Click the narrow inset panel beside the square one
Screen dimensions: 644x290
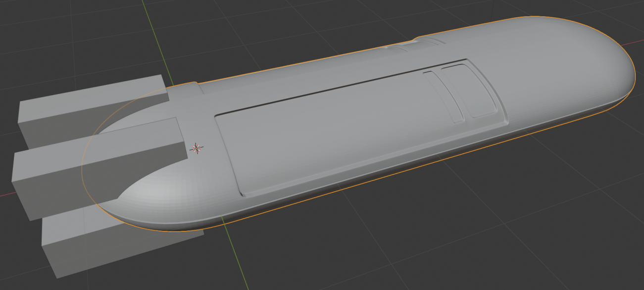click(444, 97)
